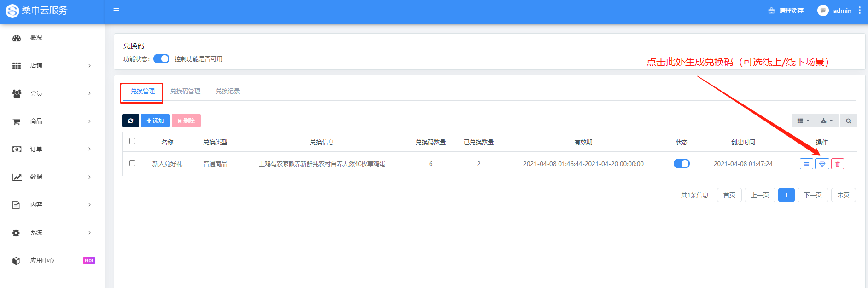Screen dimensions: 868x288
Task: Click the 添加 button
Action: 155,121
